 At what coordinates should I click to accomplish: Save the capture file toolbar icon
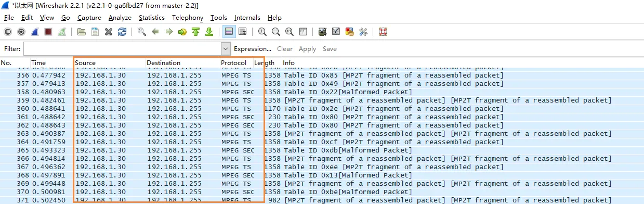95,32
